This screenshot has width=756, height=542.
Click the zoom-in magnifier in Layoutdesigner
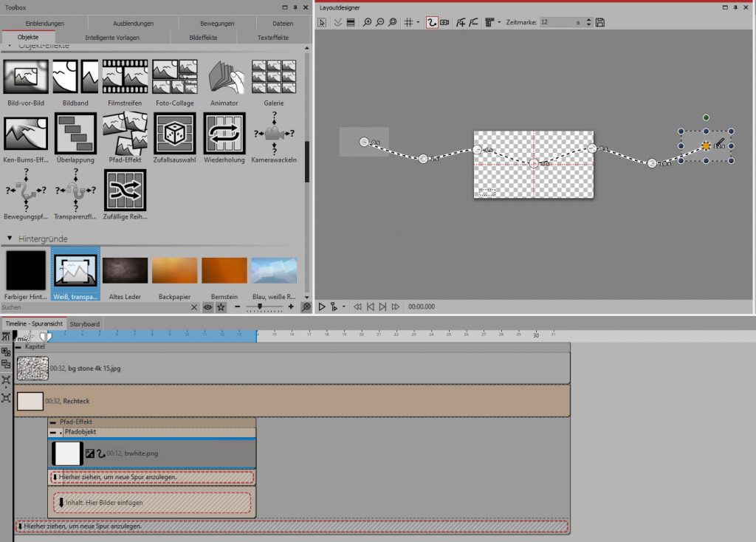coord(368,23)
